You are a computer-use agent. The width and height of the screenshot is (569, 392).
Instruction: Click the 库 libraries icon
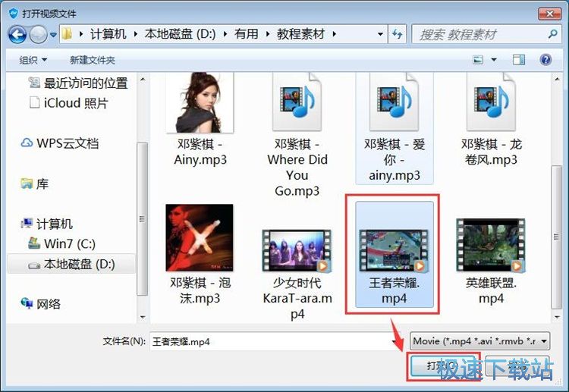pyautogui.click(x=27, y=183)
